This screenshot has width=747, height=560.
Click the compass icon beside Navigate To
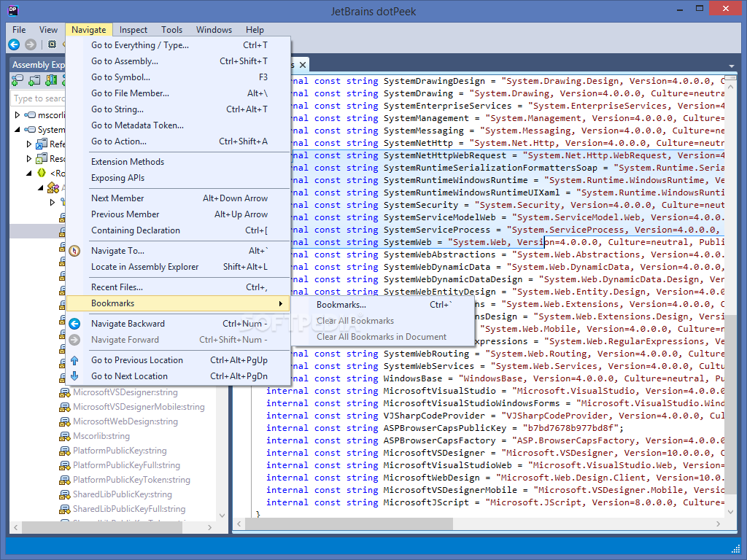75,251
